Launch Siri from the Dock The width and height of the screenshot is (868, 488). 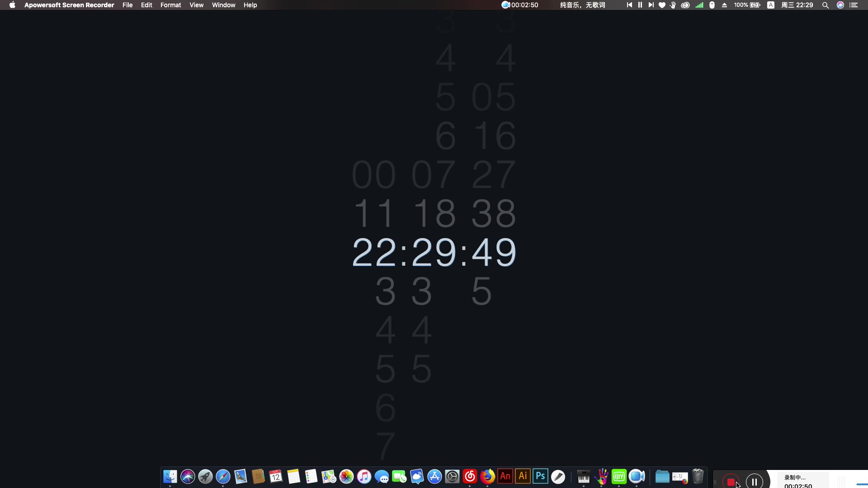click(x=188, y=476)
